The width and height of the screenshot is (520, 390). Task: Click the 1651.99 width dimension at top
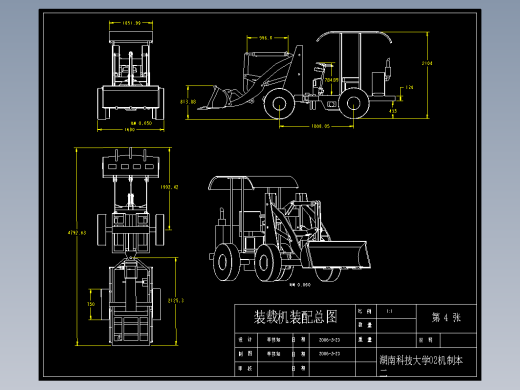(x=131, y=23)
